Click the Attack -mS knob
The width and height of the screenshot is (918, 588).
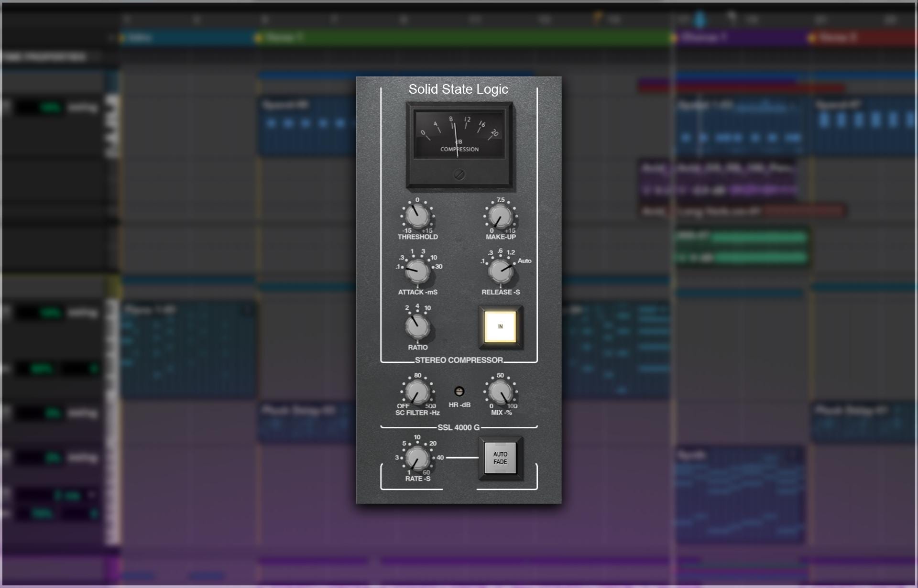coord(417,271)
